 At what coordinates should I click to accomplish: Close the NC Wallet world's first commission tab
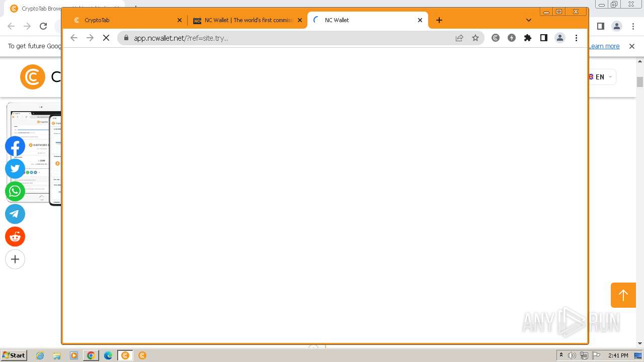pyautogui.click(x=300, y=20)
